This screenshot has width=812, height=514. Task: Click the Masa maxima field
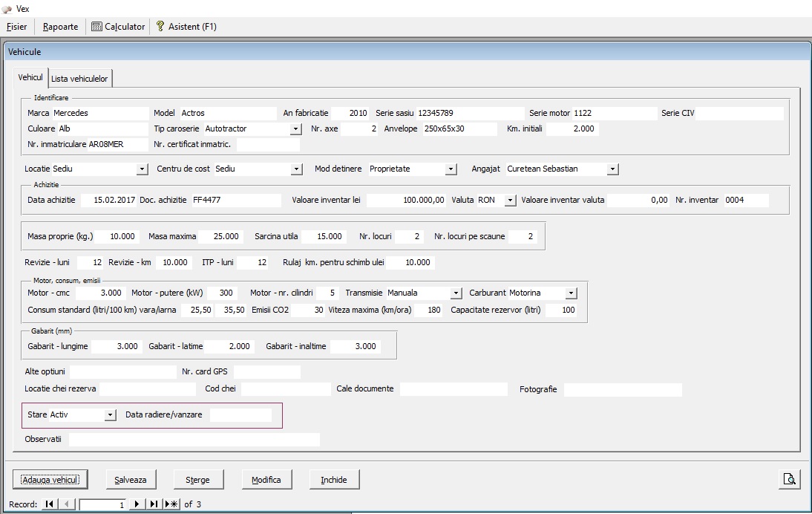coord(220,236)
